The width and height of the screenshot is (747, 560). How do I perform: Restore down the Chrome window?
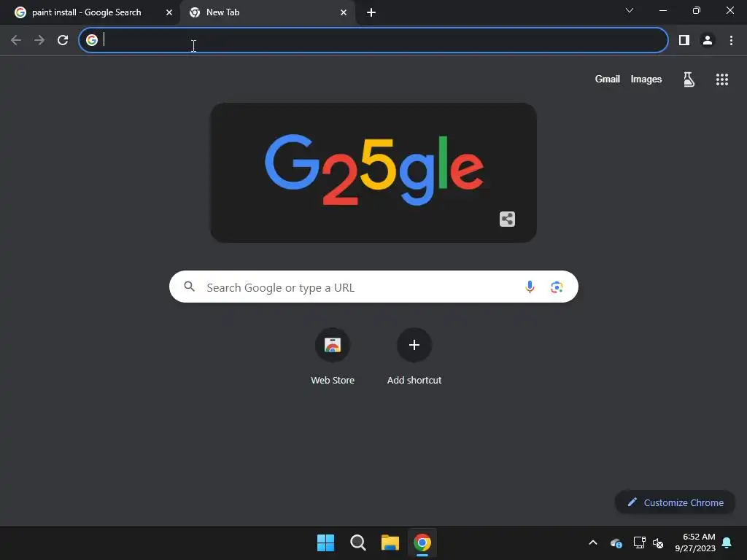point(697,10)
